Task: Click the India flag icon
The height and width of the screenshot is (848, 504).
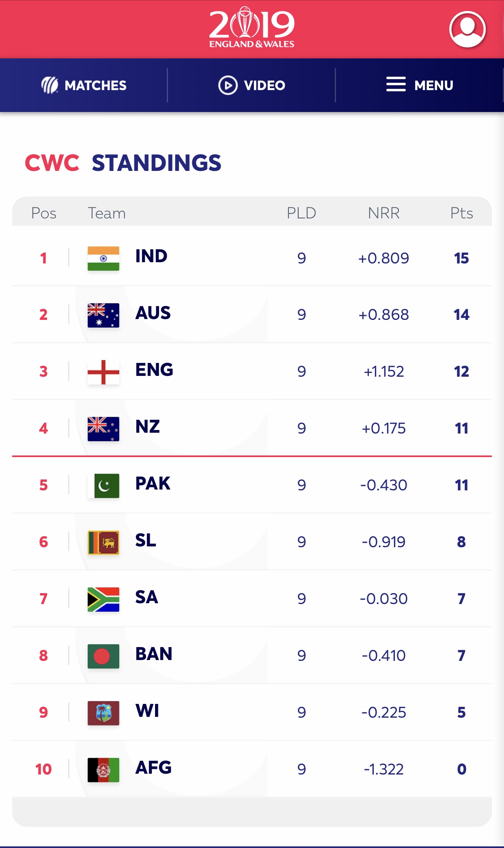Action: 103,258
